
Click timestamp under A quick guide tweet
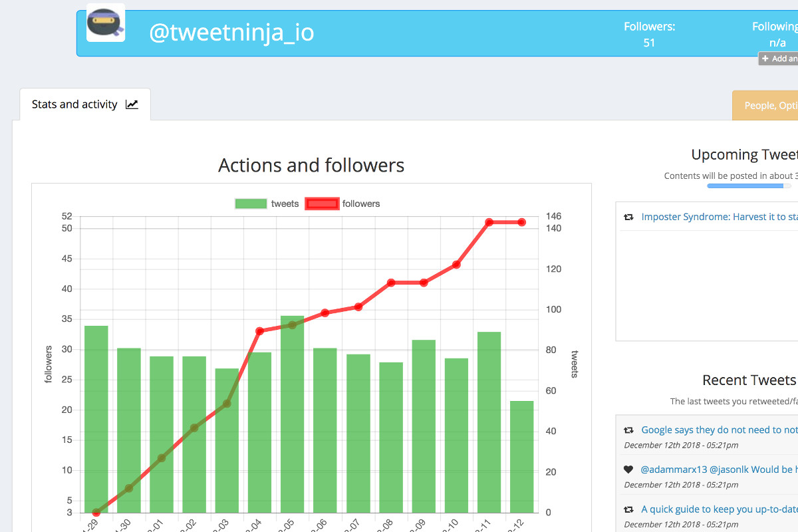tap(681, 525)
